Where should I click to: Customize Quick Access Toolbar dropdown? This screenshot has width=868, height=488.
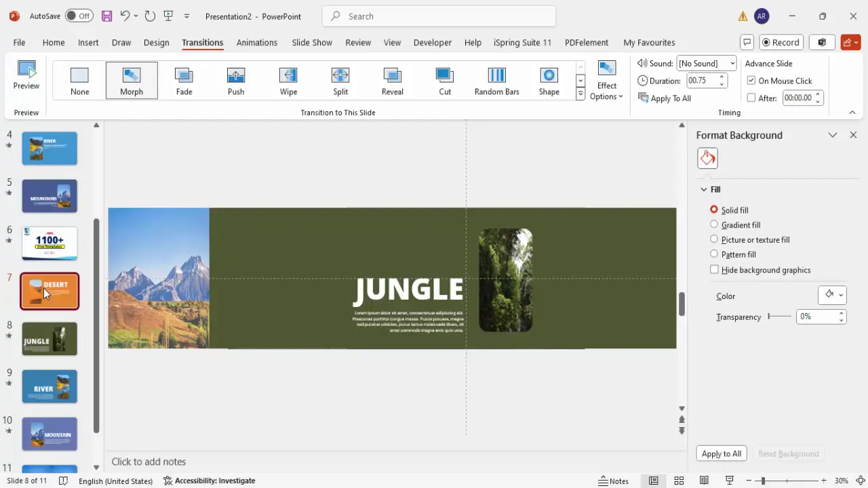pos(187,16)
